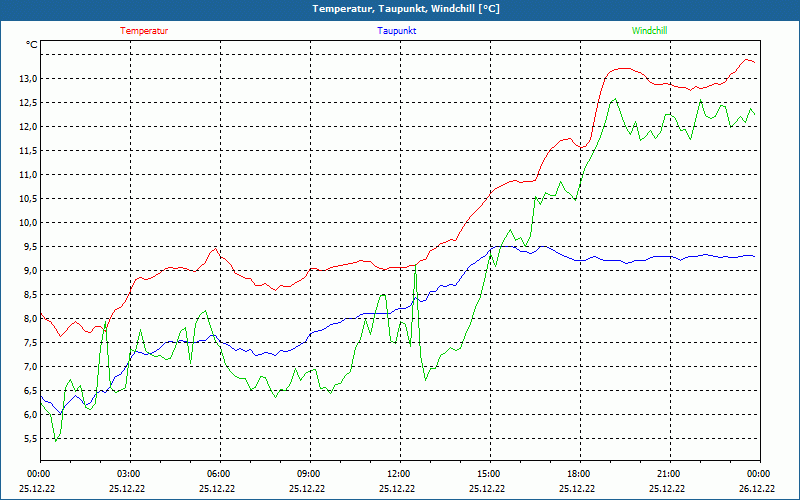This screenshot has height=500, width=800.
Task: Click the 06:00 time label
Action: [220, 474]
